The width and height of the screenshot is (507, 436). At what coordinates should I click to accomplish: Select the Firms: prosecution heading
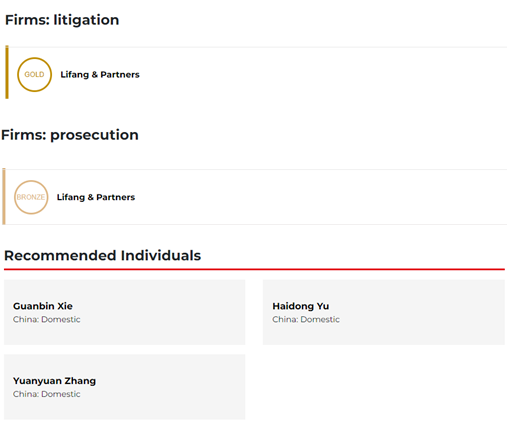(70, 135)
